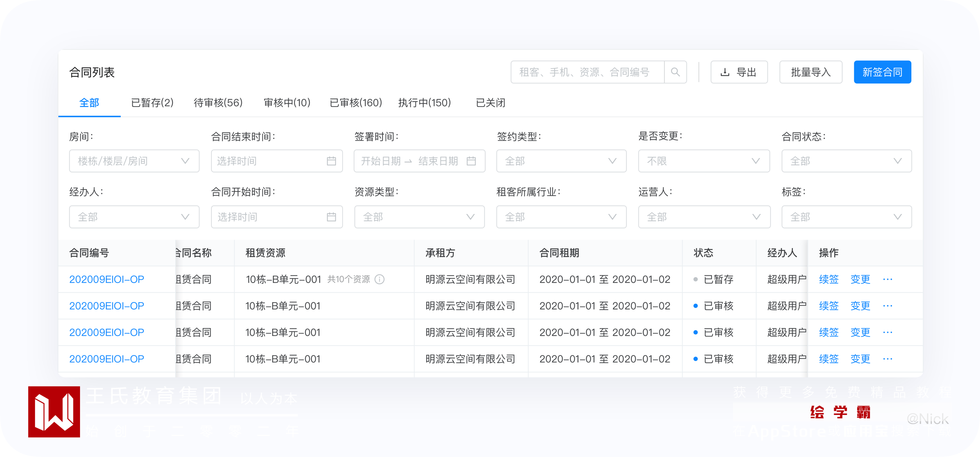Expand the 是否变更 dropdown showing 不限
Viewport: 980px width, 457px height.
(704, 161)
